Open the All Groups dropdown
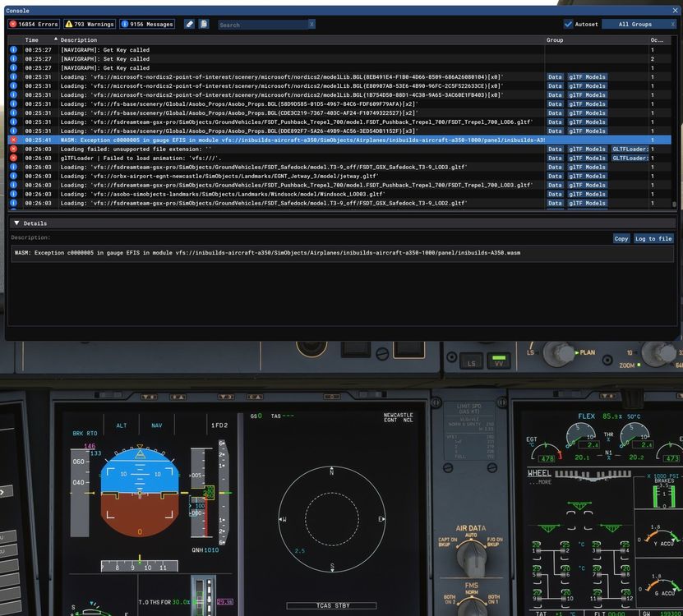The height and width of the screenshot is (616, 683). point(635,25)
